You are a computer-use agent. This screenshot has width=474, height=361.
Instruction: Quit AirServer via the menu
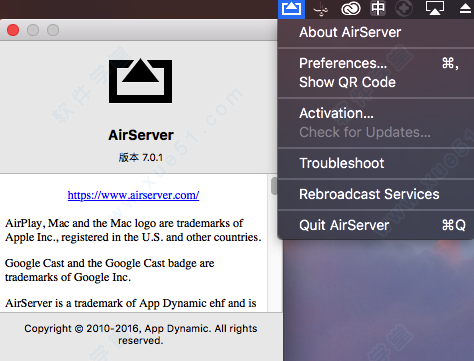pos(376,225)
